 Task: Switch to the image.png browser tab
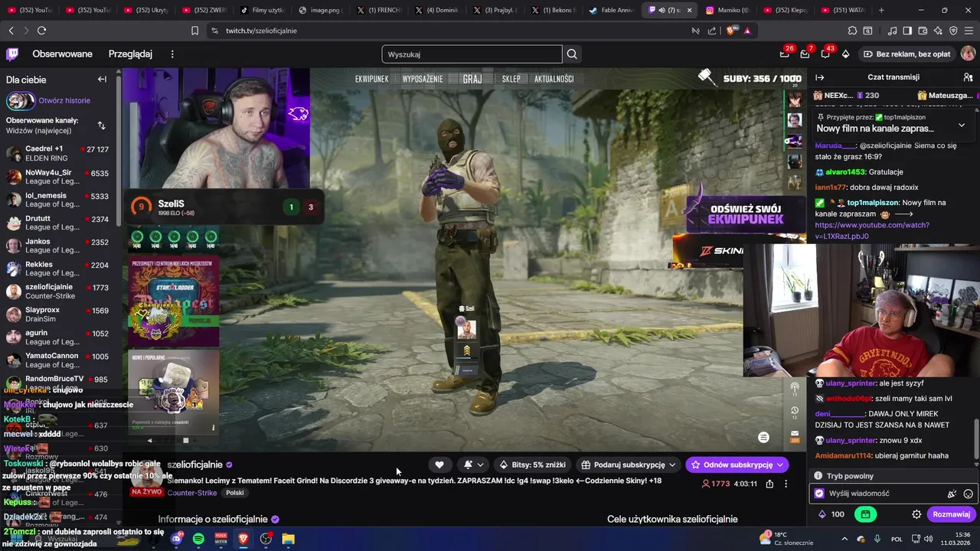point(321,10)
